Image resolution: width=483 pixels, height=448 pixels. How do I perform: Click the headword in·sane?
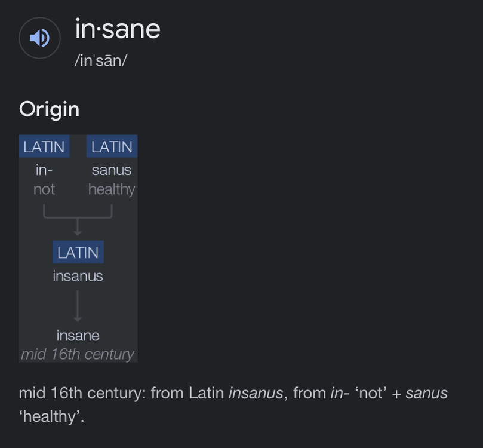[x=118, y=29]
